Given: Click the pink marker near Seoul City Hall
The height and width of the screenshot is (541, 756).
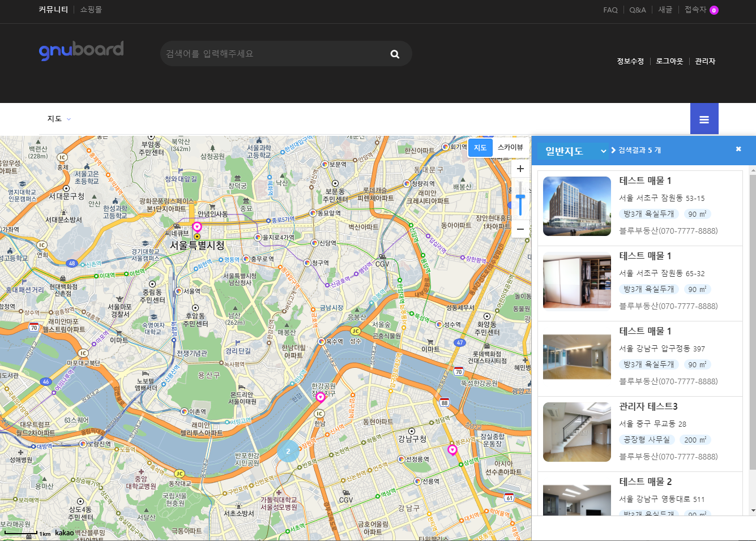Looking at the screenshot, I should coord(197,227).
